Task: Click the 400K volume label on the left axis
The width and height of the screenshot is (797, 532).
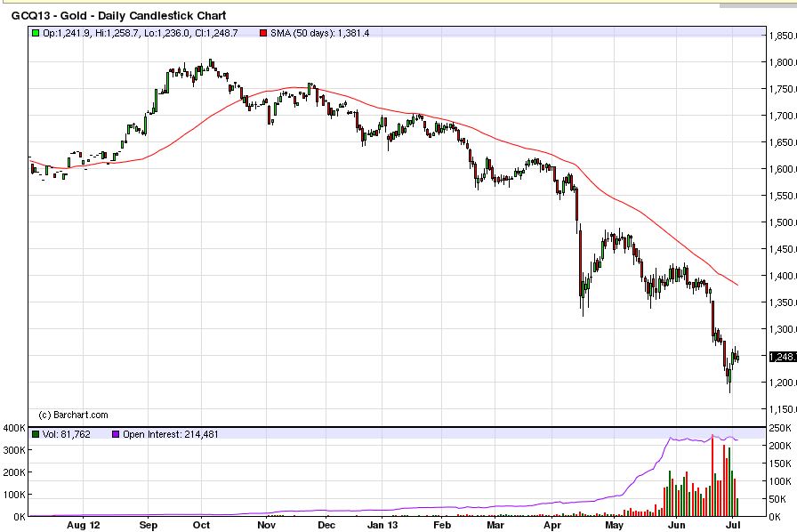Action: click(x=12, y=429)
